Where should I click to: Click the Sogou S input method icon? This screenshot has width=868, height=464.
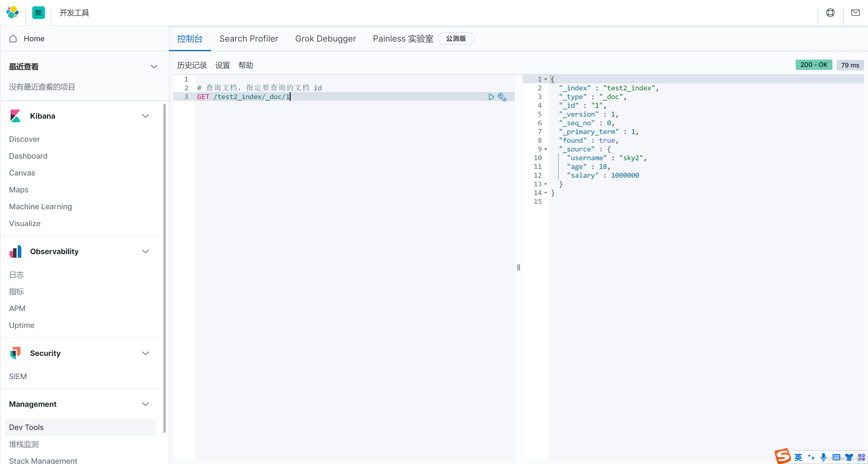tap(782, 456)
